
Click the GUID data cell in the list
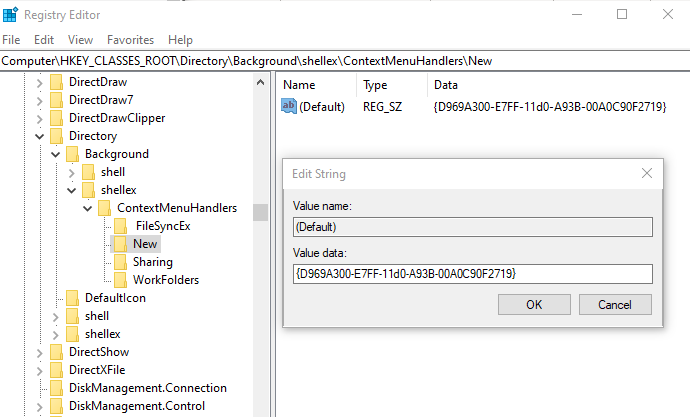coord(550,106)
